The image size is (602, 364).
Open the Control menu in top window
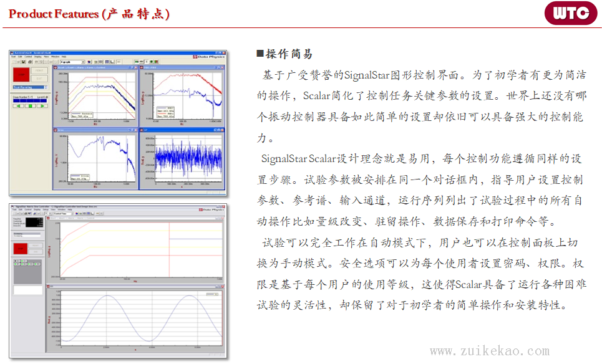[x=28, y=57]
